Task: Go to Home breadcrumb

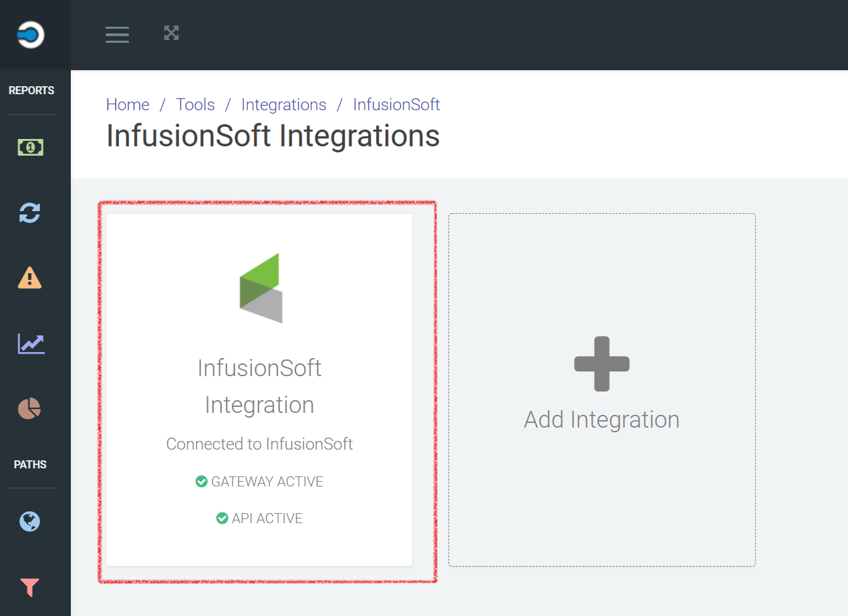Action: coord(128,105)
